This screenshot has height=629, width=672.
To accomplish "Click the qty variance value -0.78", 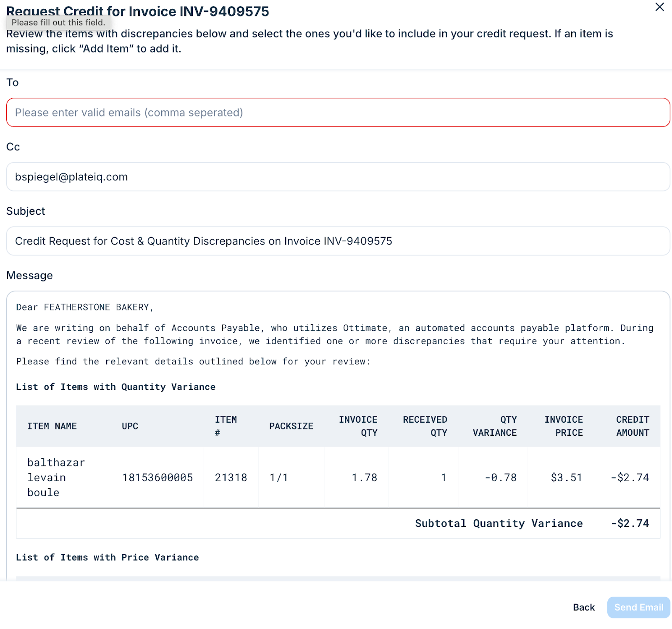I will 501,478.
